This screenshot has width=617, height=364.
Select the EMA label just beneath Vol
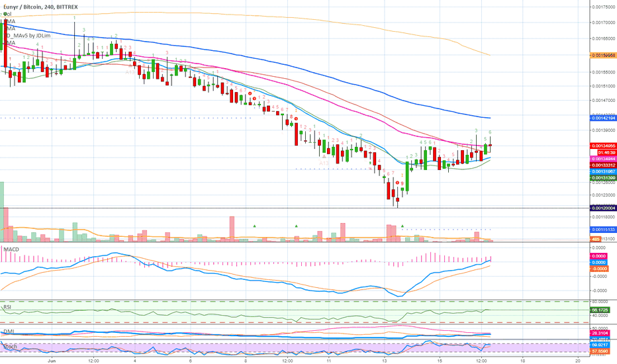tap(9, 21)
